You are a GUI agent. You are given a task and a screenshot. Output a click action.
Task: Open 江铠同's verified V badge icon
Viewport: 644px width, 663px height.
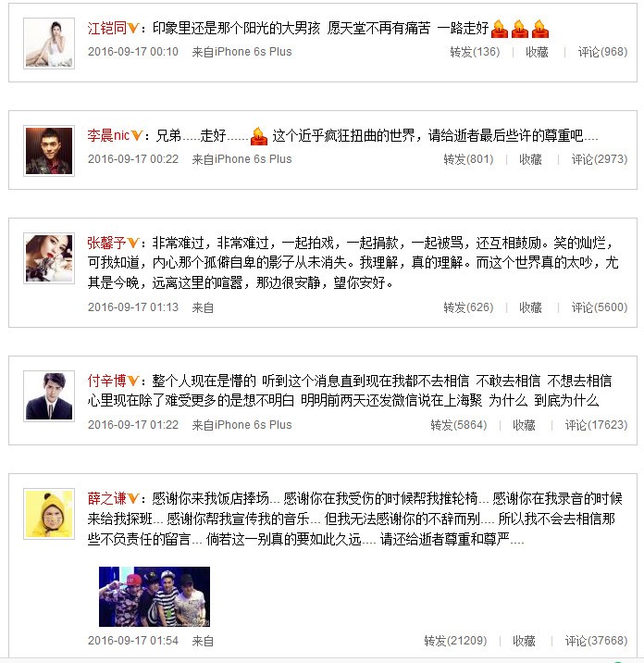click(x=133, y=29)
